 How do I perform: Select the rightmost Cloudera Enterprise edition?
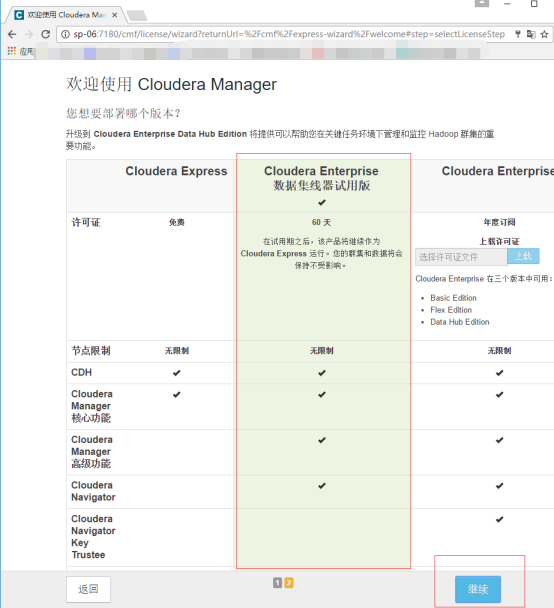pyautogui.click(x=498, y=171)
